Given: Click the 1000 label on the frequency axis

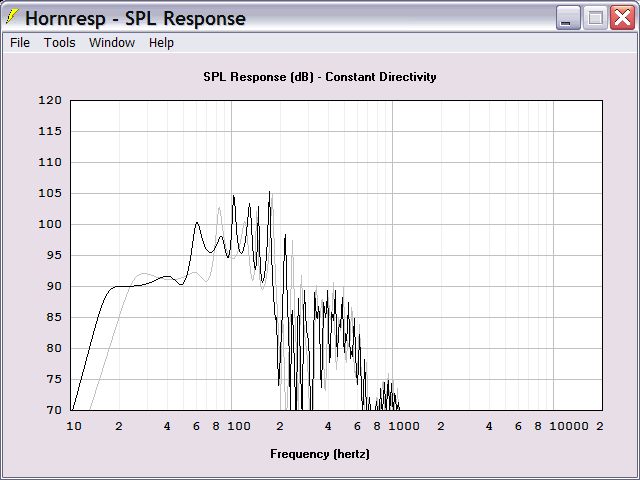Looking at the screenshot, I should (x=404, y=427).
